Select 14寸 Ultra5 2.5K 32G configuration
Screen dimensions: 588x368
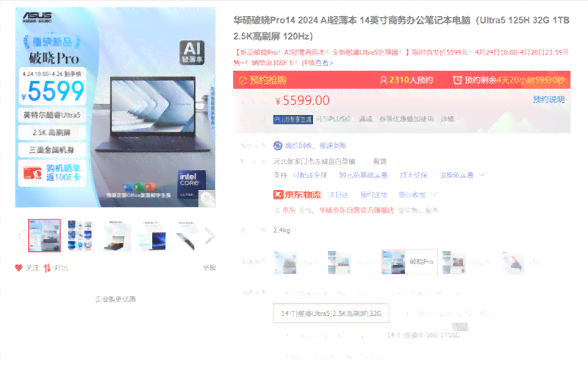click(x=331, y=314)
